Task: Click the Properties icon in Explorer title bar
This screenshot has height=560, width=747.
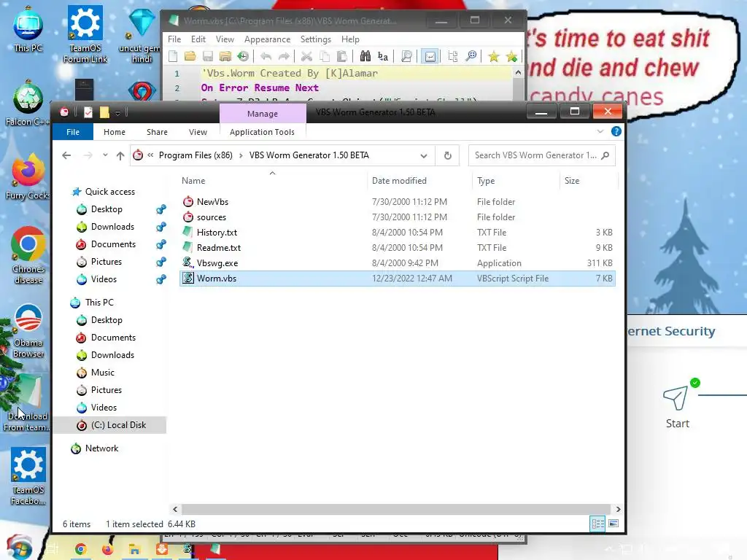Action: tap(88, 112)
